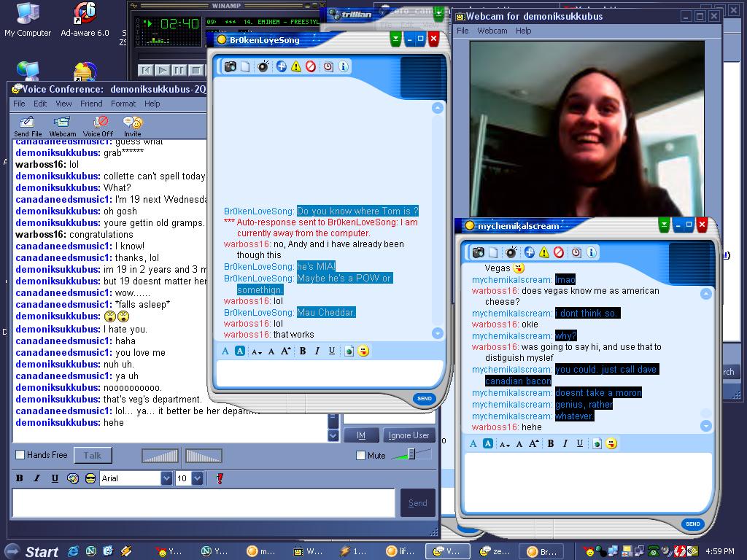
Task: Click the mychemikalscream message input box
Action: (x=588, y=483)
